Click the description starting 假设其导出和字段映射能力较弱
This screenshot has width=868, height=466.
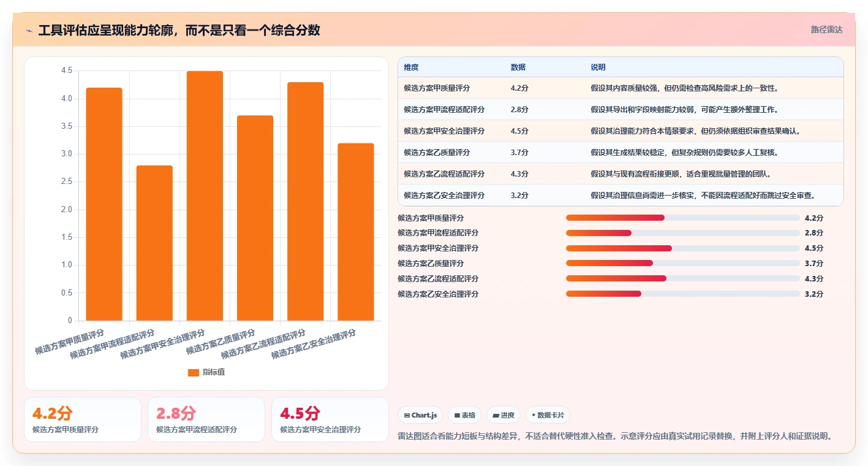(684, 110)
